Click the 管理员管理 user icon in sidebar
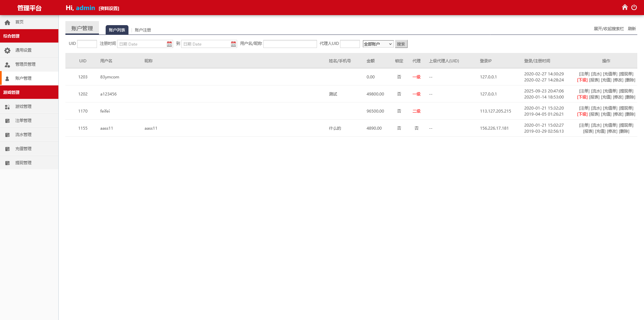 click(x=7, y=64)
